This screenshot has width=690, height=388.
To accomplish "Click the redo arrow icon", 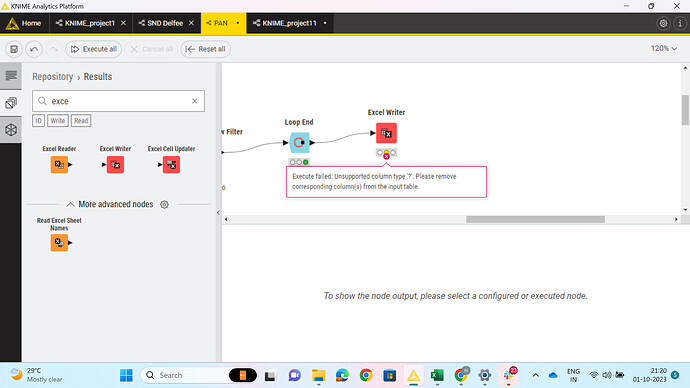I will click(54, 49).
